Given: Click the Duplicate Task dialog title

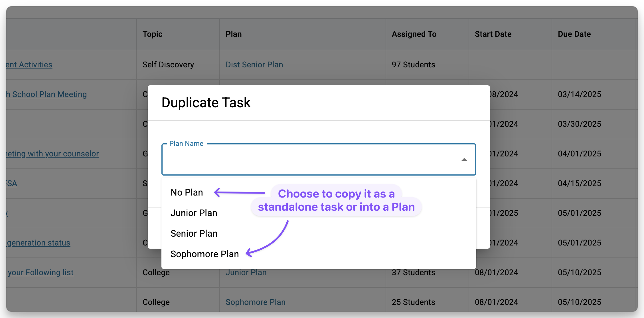Looking at the screenshot, I should tap(206, 102).
